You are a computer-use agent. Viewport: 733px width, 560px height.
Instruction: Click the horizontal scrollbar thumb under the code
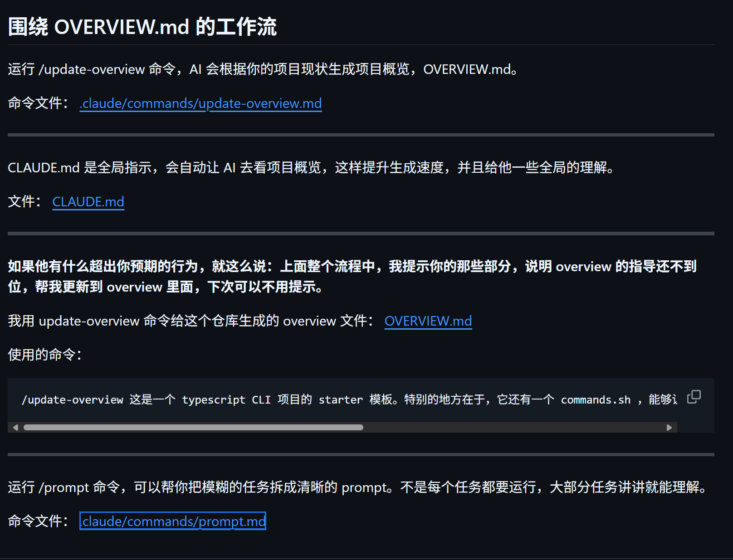pyautogui.click(x=193, y=428)
